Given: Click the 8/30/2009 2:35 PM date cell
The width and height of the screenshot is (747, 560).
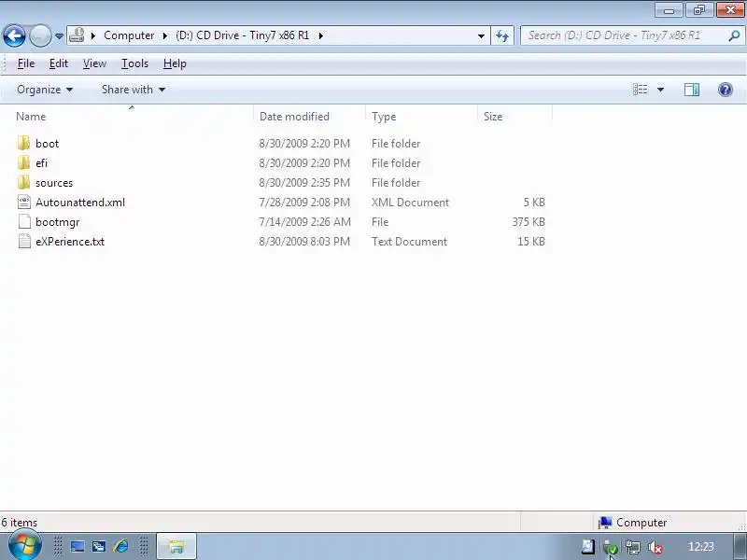Looking at the screenshot, I should click(x=304, y=182).
